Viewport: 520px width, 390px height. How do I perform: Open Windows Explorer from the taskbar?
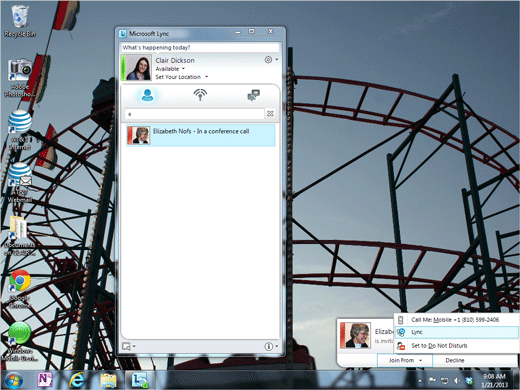(x=108, y=380)
